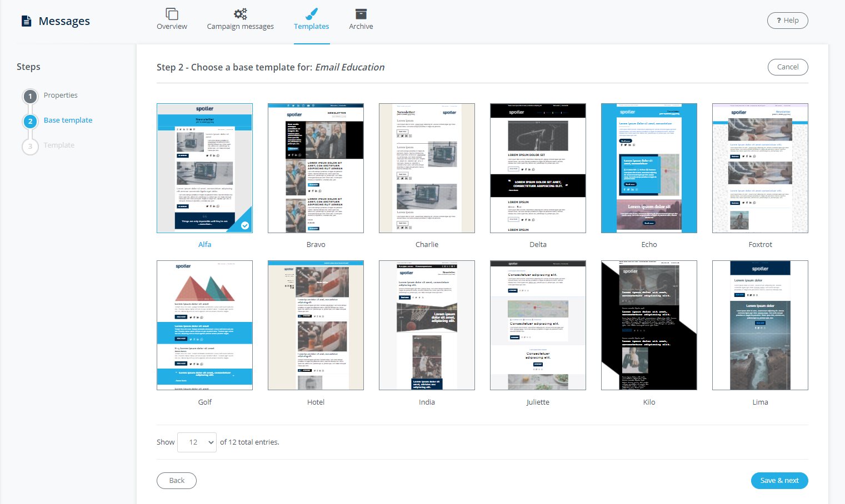845x504 pixels.
Task: Toggle the checkmark on Alfa template
Action: tap(245, 225)
